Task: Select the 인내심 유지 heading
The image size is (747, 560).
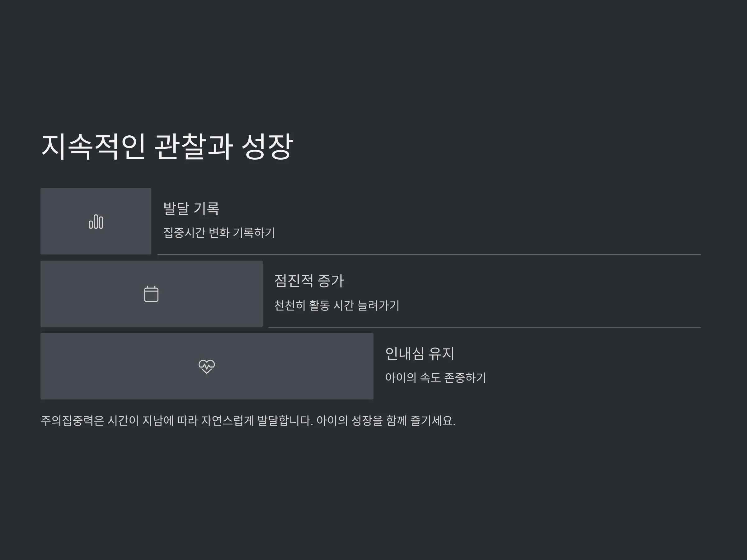Action: coord(420,353)
